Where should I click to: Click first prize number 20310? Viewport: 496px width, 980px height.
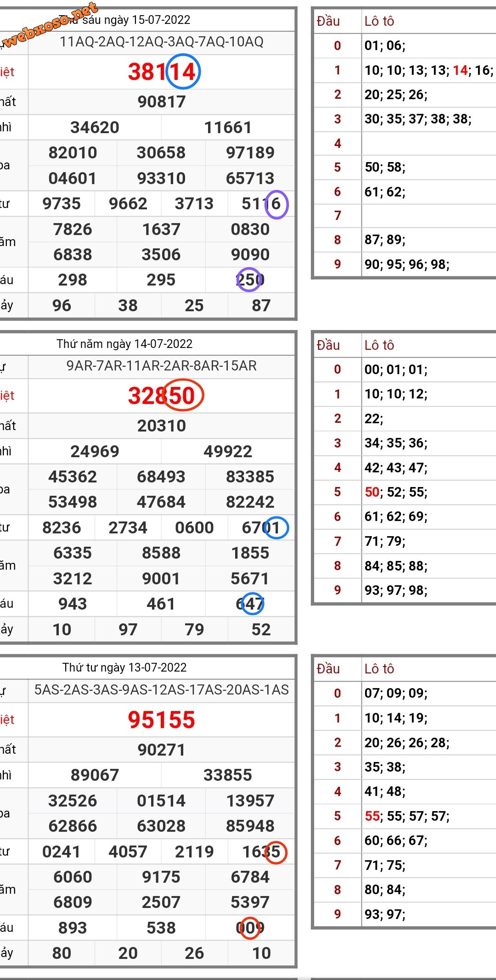coord(162,426)
